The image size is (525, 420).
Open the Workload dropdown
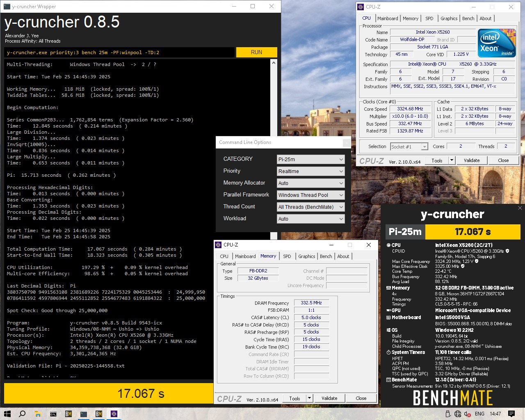311,219
